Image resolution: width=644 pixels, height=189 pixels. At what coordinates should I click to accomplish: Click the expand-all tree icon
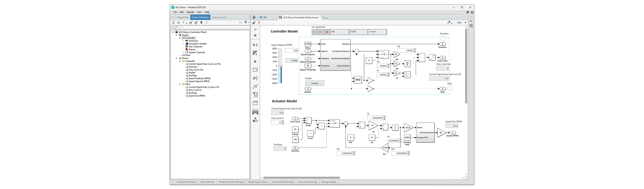(x=173, y=23)
